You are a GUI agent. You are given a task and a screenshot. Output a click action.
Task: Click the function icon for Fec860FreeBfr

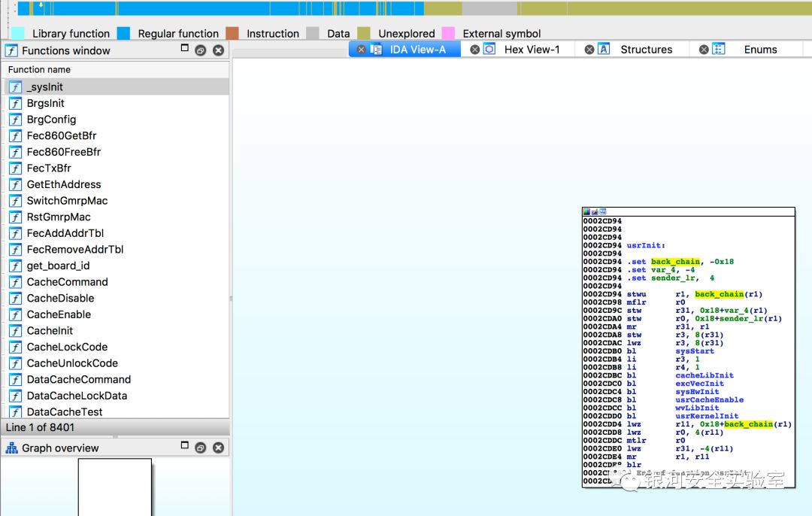(16, 152)
